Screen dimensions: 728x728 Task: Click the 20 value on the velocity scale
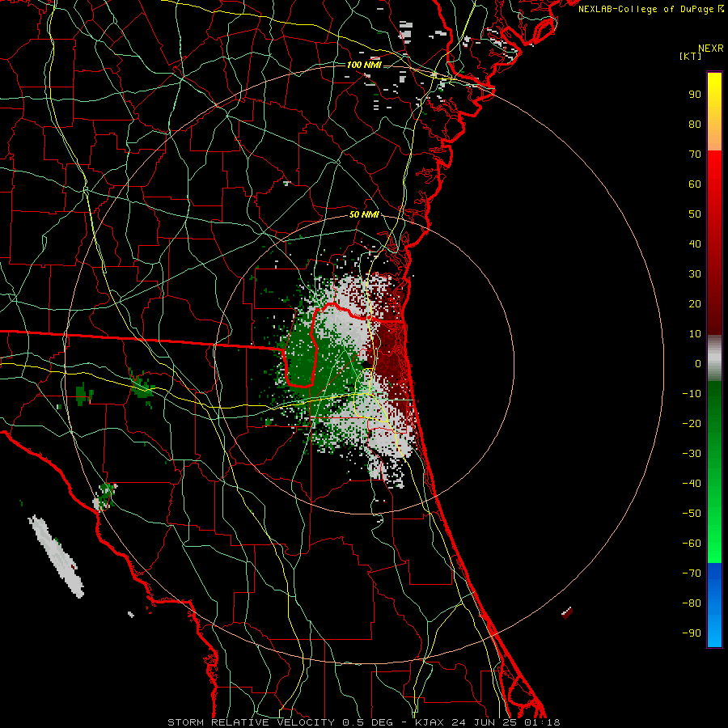[x=695, y=304]
